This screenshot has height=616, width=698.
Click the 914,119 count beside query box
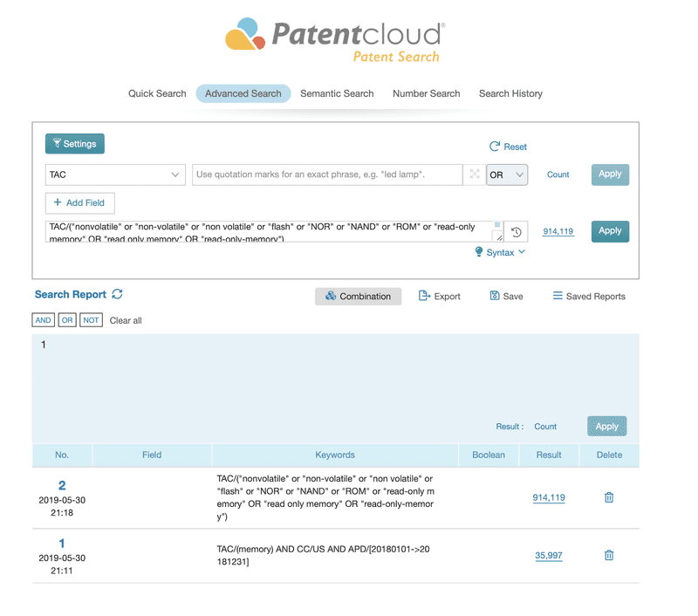tap(558, 231)
